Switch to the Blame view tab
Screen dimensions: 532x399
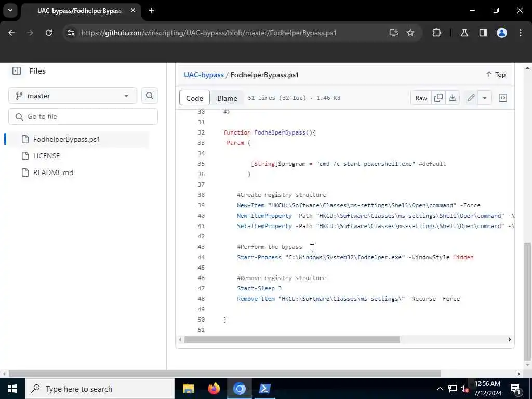pyautogui.click(x=227, y=98)
